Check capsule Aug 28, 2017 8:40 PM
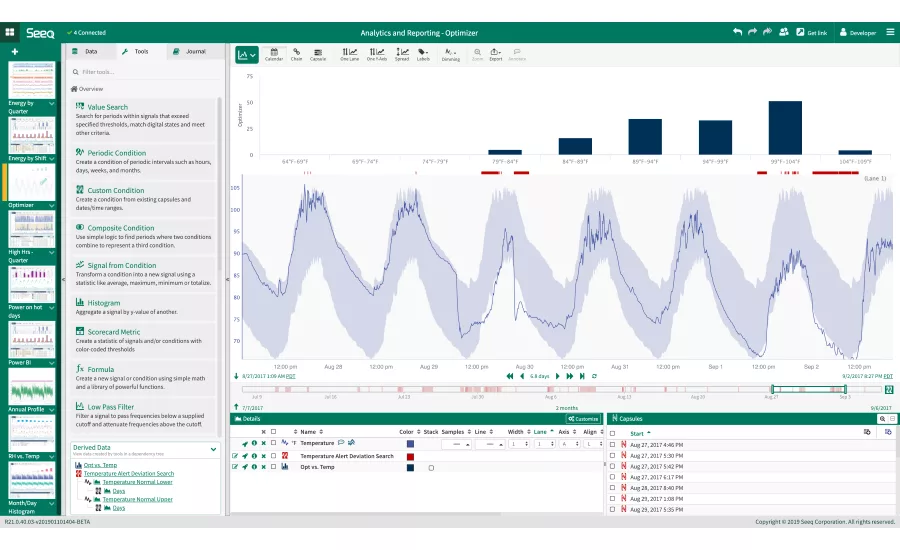900x550 pixels. point(612,487)
